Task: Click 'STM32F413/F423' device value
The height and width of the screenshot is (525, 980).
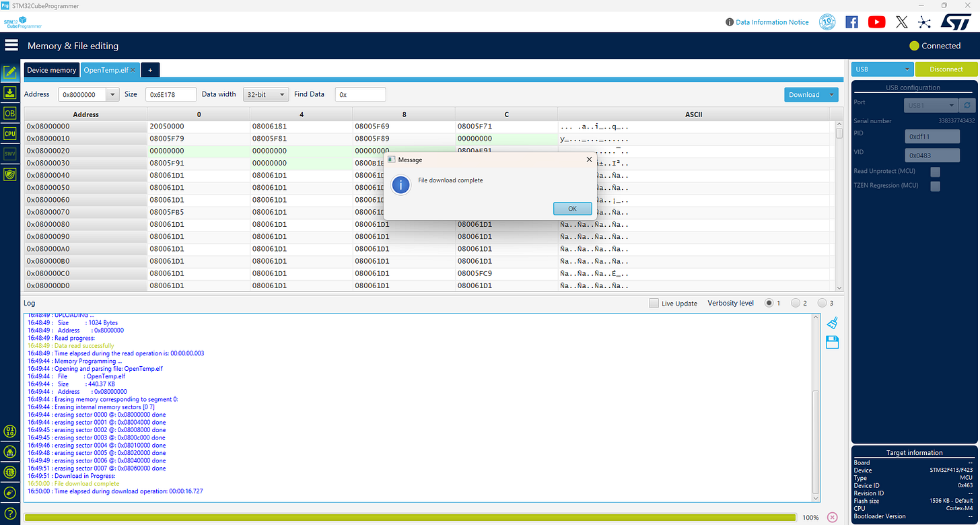Action: [951, 470]
